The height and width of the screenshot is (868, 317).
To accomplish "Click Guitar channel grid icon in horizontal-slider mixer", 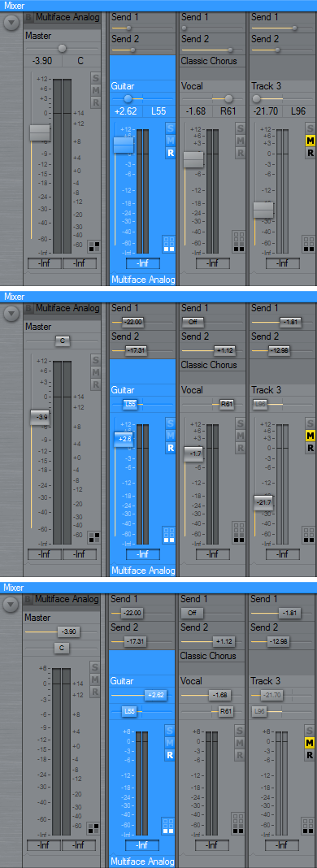I will click(168, 826).
